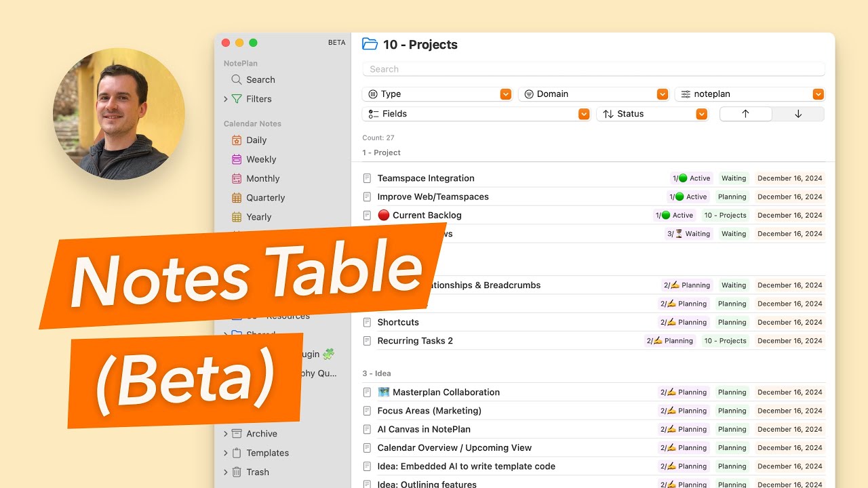Open the Type dropdown

point(437,94)
